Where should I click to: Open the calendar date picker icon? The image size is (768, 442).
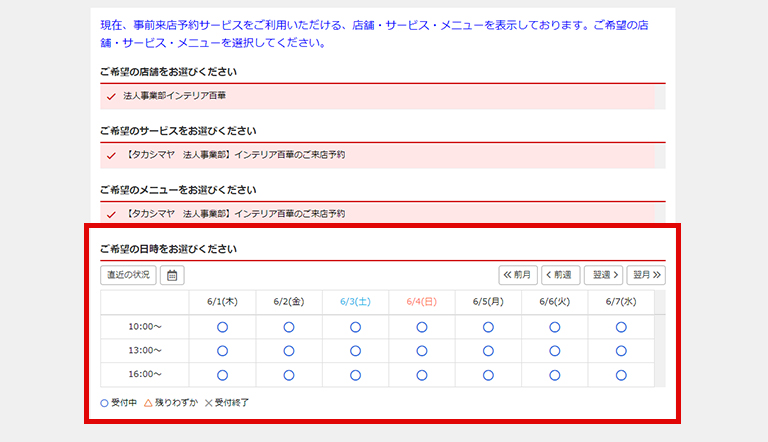point(172,275)
